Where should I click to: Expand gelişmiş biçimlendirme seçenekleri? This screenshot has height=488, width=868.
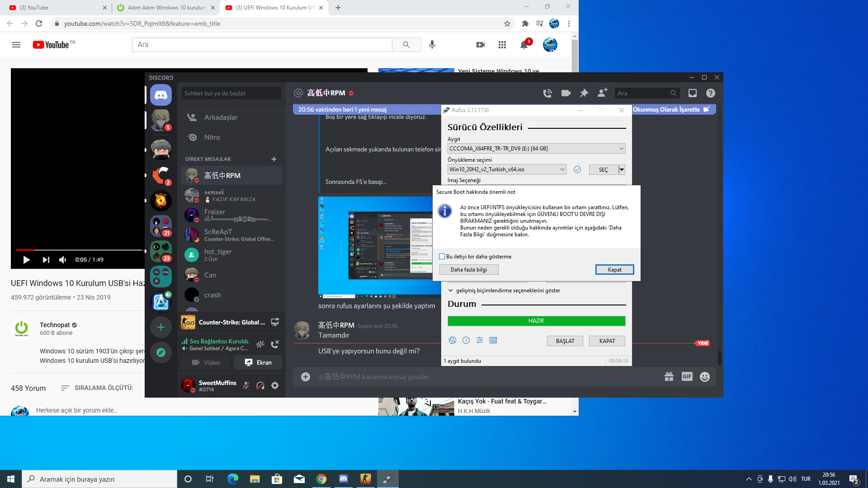tap(504, 291)
